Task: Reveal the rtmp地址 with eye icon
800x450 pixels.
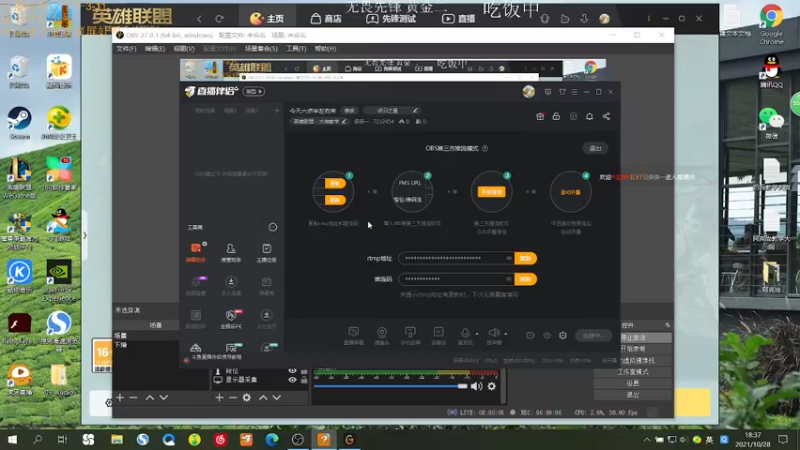Action: (x=509, y=258)
